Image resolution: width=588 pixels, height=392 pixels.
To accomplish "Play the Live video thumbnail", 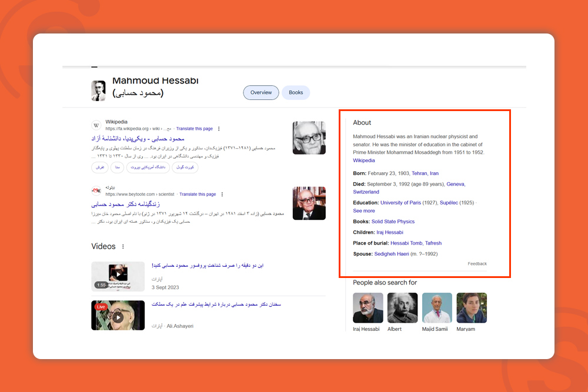I will (x=118, y=315).
